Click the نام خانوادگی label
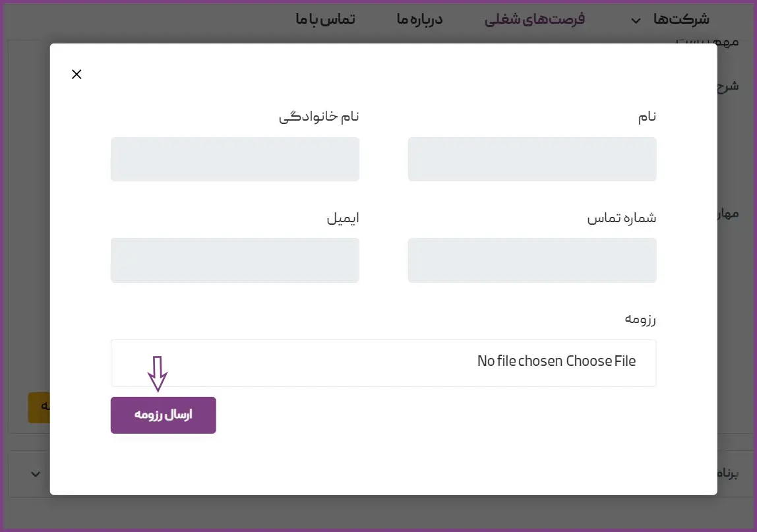Screen dimensions: 757x532 pyautogui.click(x=319, y=117)
